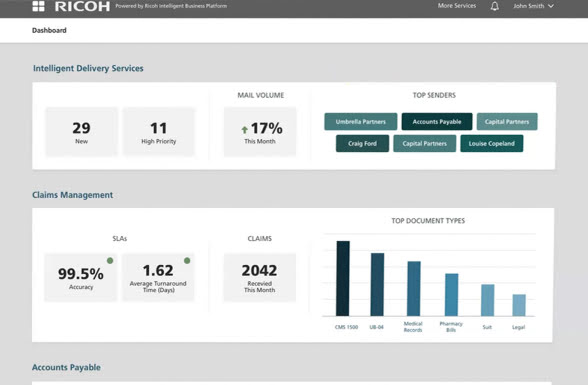Select the Dashboard tab
588x385 pixels.
[49, 30]
